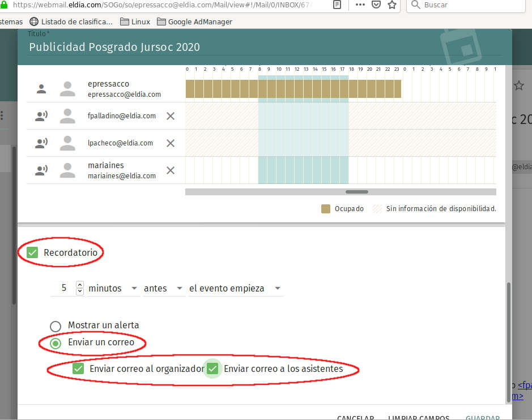532x420 pixels.
Task: Remove attendee lpacheco@eldia.com with the X
Action: (x=170, y=143)
